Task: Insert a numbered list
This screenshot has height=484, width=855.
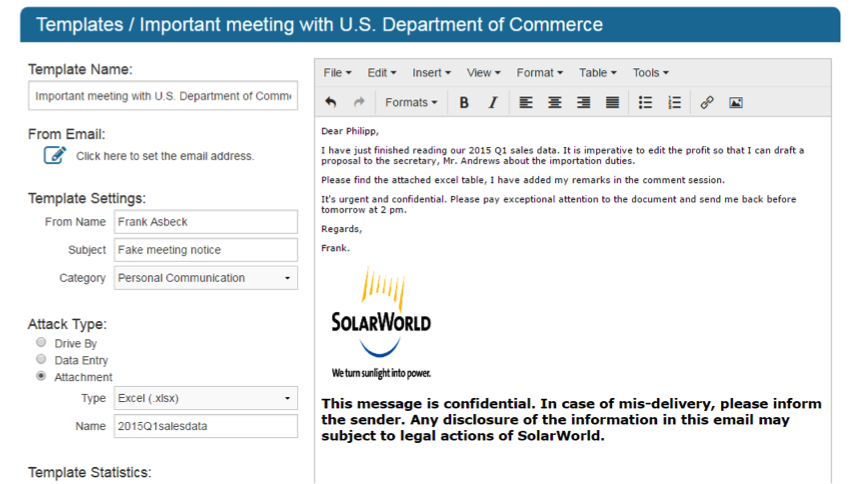Action: [x=674, y=102]
